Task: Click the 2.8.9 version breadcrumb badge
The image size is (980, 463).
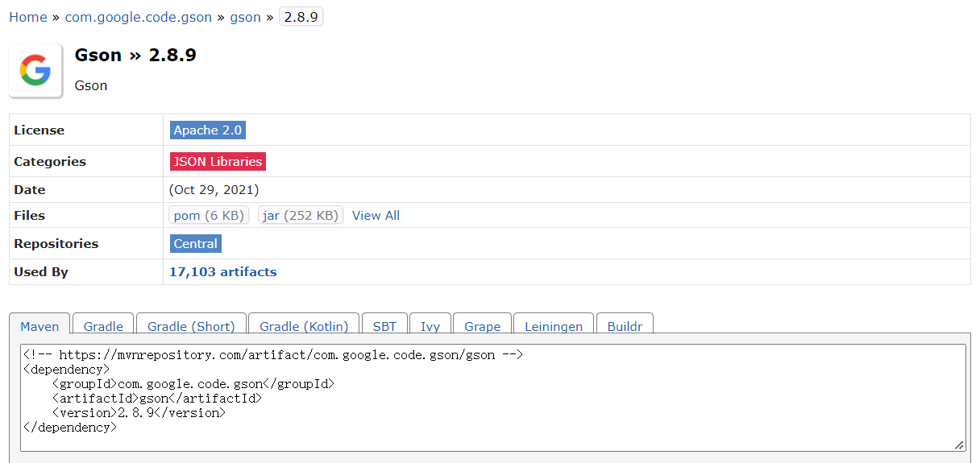Action: (x=301, y=17)
